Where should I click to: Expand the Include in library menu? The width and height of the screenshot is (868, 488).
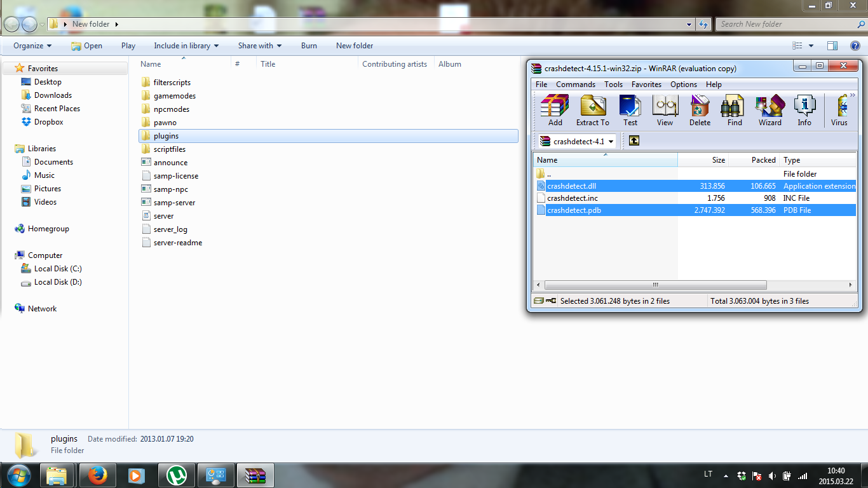point(186,46)
